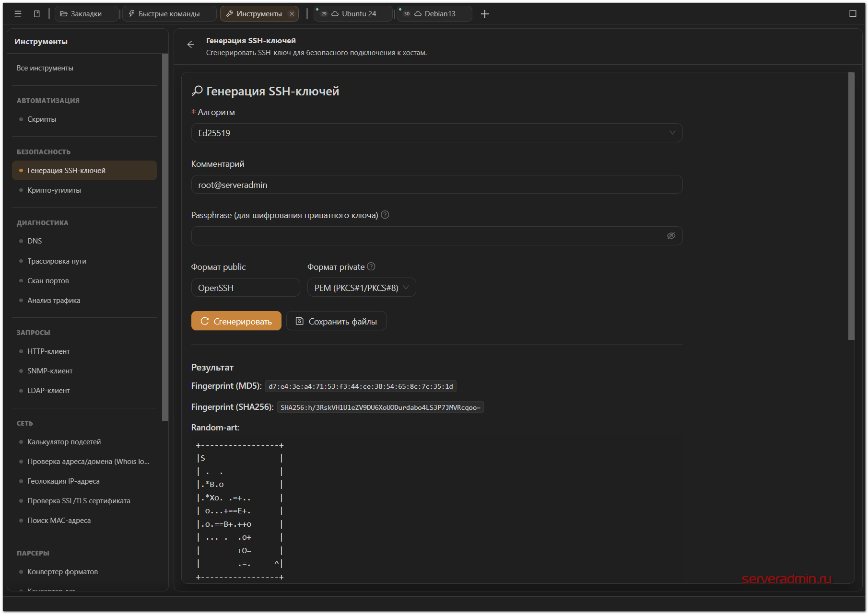The image size is (868, 614).
Task: Toggle passphrase visibility eye icon
Action: click(671, 236)
